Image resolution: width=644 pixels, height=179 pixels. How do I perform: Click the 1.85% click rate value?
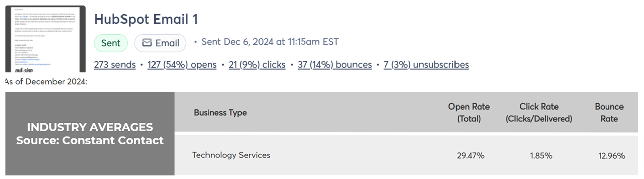click(x=541, y=156)
